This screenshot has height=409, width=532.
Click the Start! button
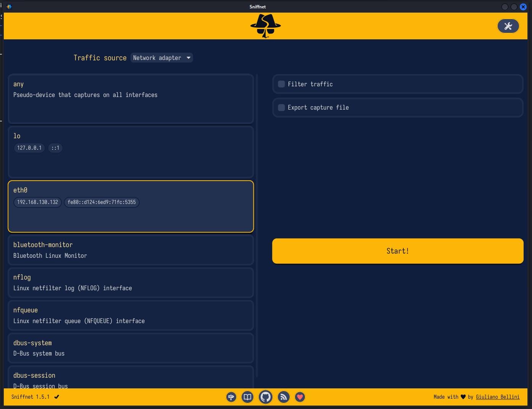(398, 251)
